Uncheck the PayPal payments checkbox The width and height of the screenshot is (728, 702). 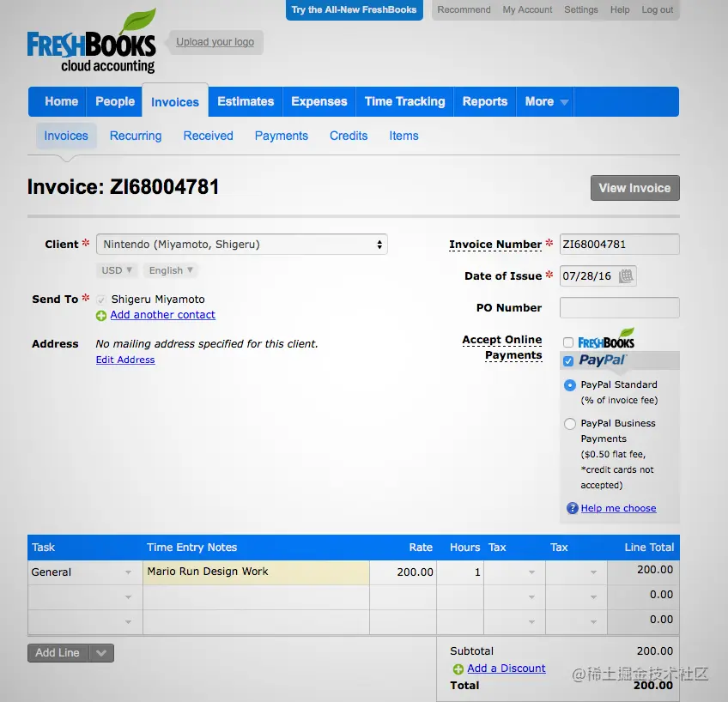pos(568,361)
